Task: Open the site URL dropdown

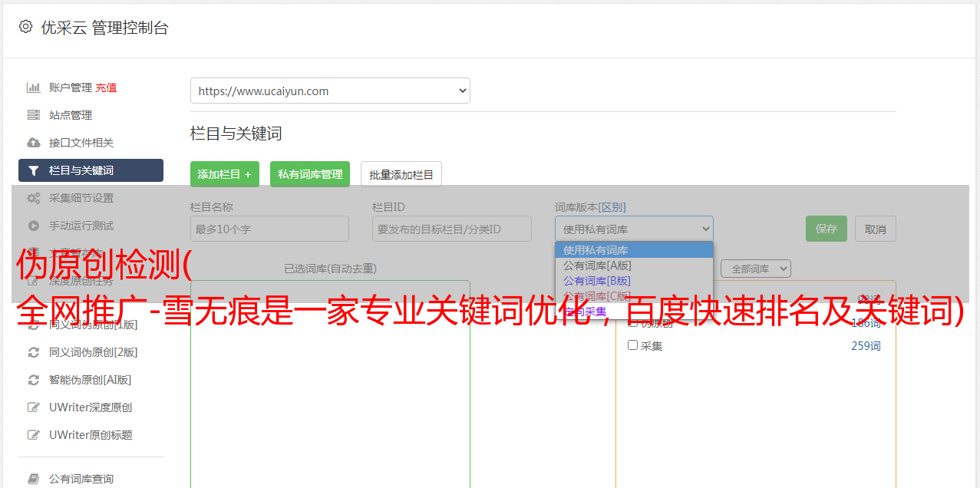Action: (330, 91)
